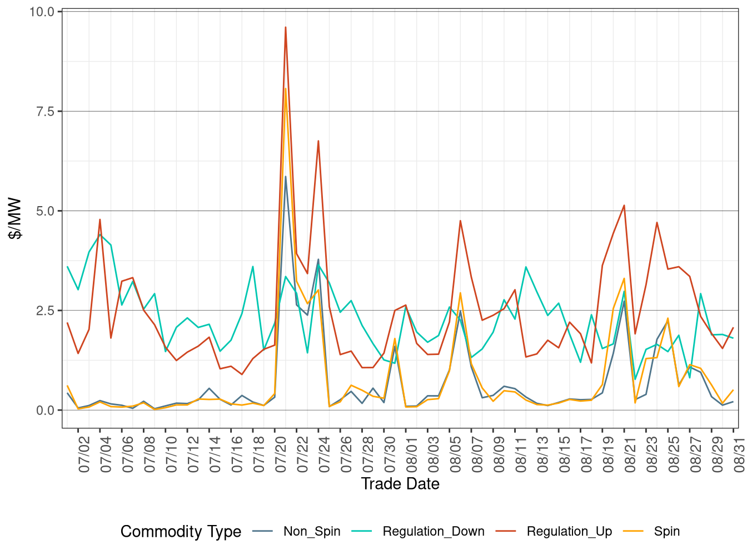Pick the 07/20 date tick label
Screen dimensions: 747x560
(281, 454)
